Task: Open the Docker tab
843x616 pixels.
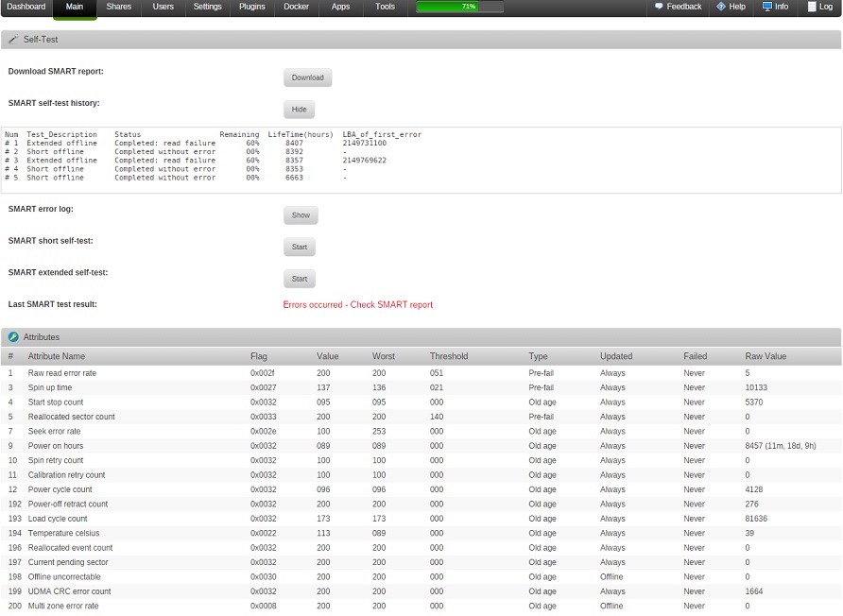Action: [x=296, y=7]
